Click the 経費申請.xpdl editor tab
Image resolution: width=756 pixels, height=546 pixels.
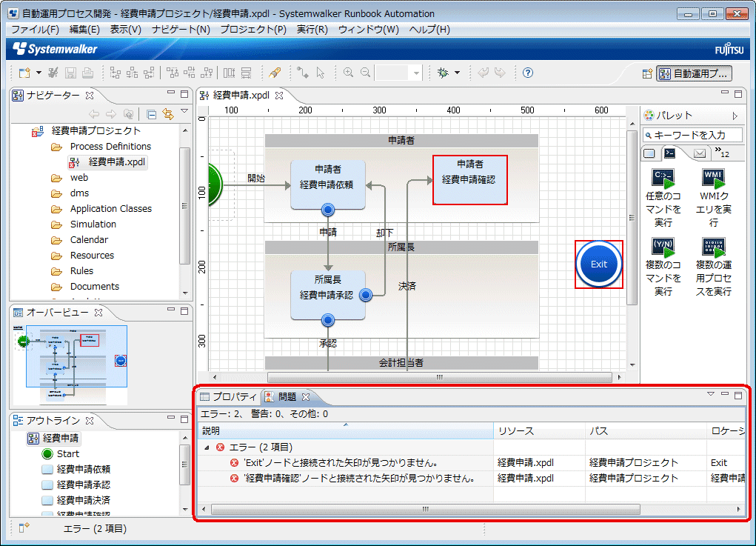pos(241,96)
